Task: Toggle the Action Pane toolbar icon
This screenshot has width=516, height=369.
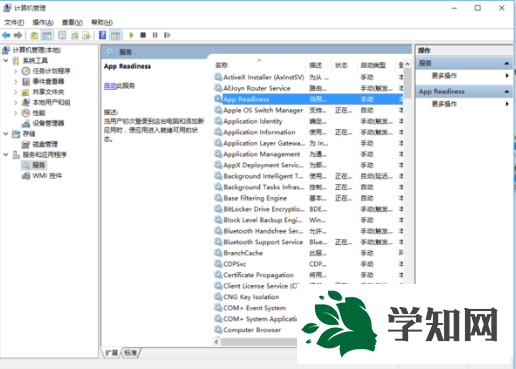Action: [x=115, y=35]
